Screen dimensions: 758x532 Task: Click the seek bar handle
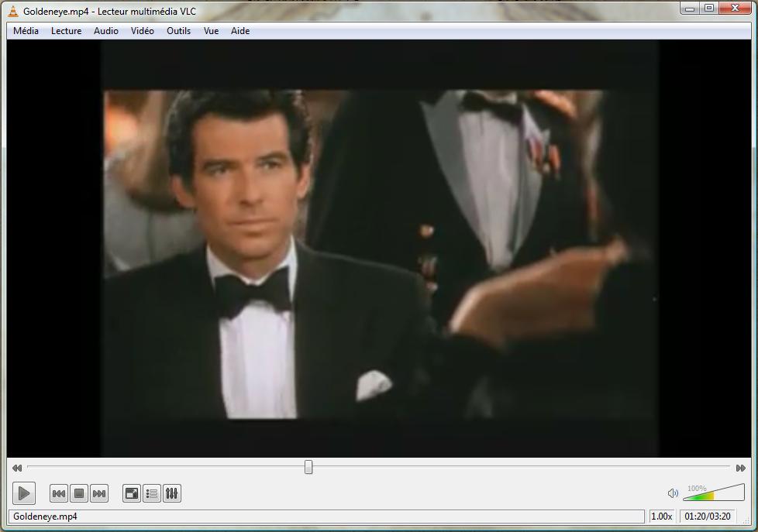[x=308, y=467]
